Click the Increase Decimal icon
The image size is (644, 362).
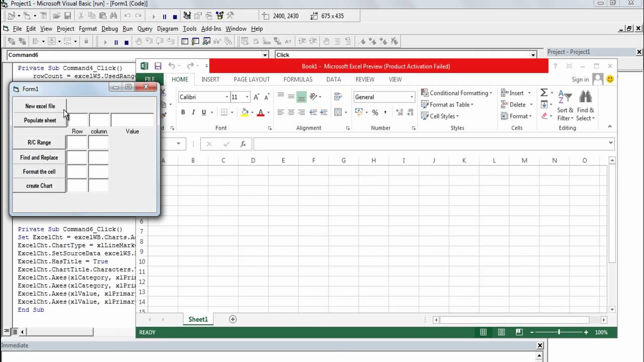pos(399,112)
